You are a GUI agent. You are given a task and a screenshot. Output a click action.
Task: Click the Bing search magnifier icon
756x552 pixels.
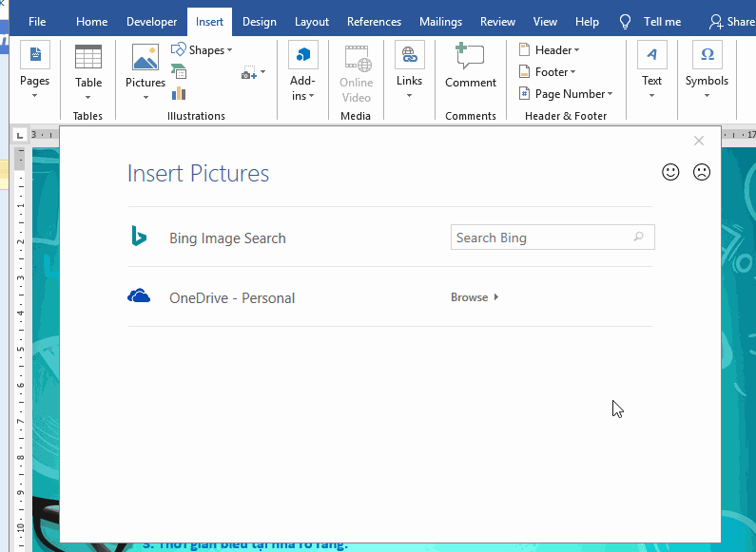(639, 237)
